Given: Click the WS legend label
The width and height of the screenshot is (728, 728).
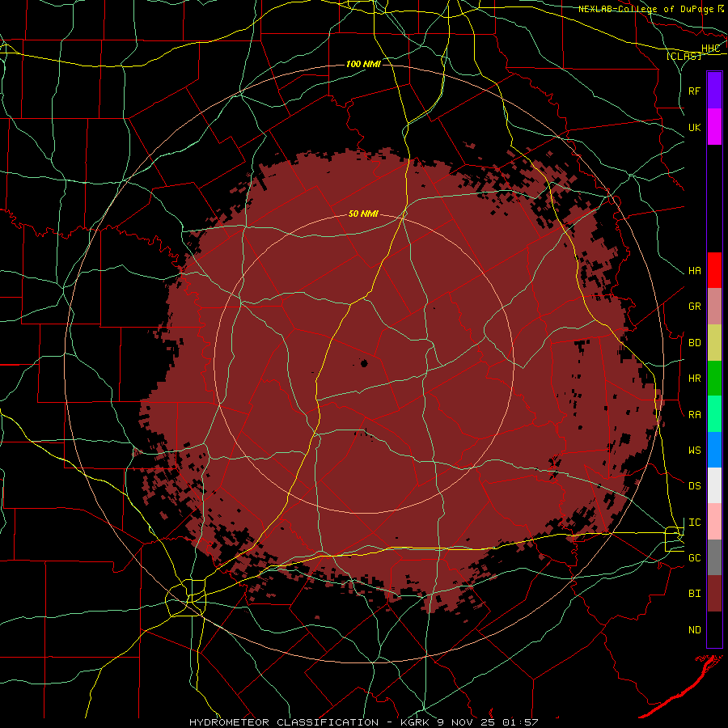Looking at the screenshot, I should click(x=695, y=451).
